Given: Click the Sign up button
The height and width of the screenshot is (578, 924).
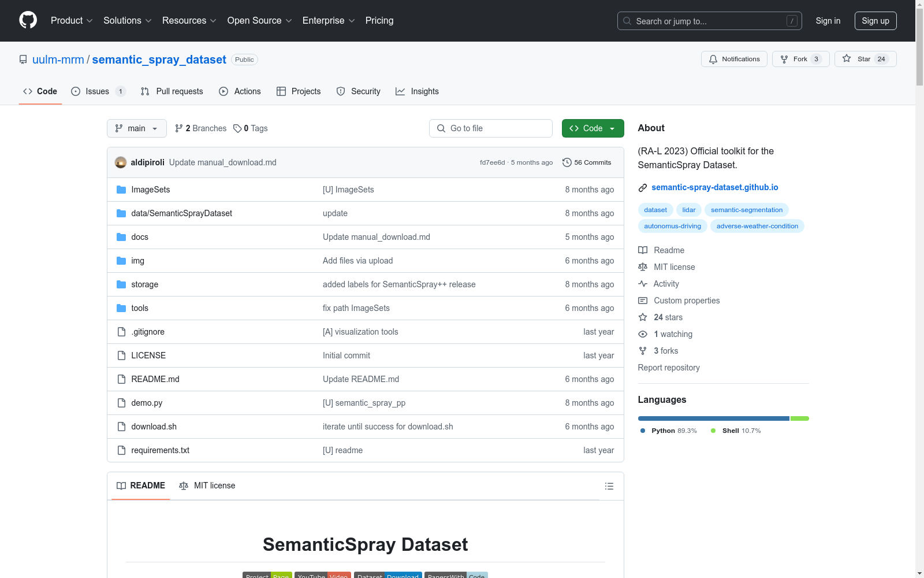Looking at the screenshot, I should (875, 21).
